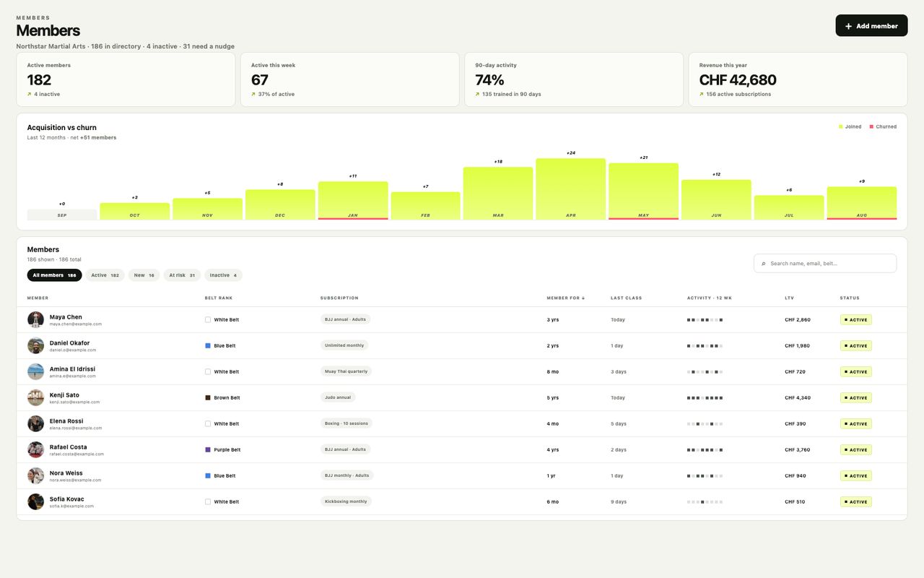Viewport: 924px width, 578px height.
Task: Click Daniel Okafor's blue belt color square
Action: (208, 345)
